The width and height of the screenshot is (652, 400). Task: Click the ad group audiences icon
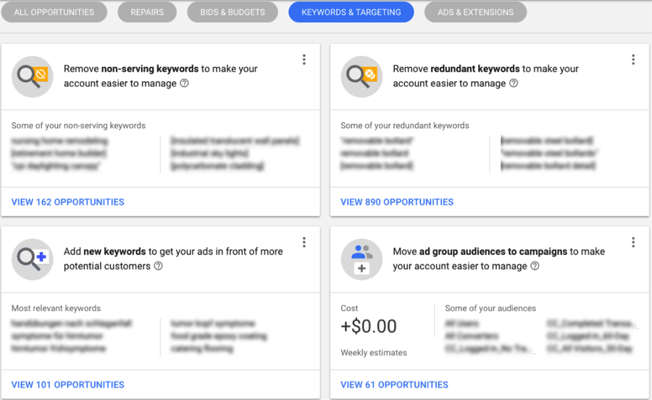pos(361,259)
